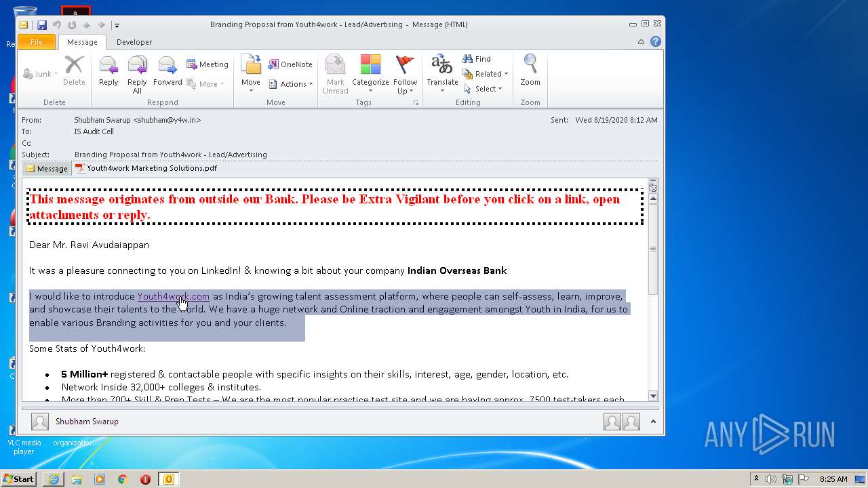The image size is (868, 488).
Task: Send the message to OneNote
Action: click(x=290, y=64)
